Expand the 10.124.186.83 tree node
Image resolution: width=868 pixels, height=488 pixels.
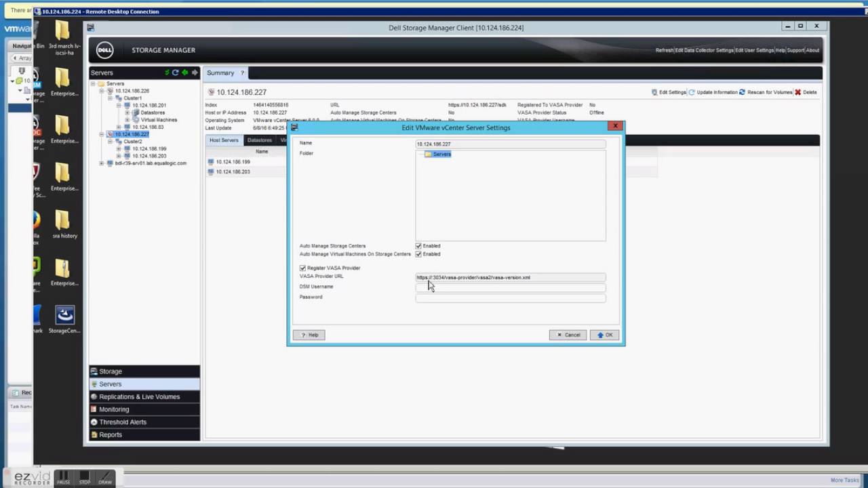click(x=119, y=127)
